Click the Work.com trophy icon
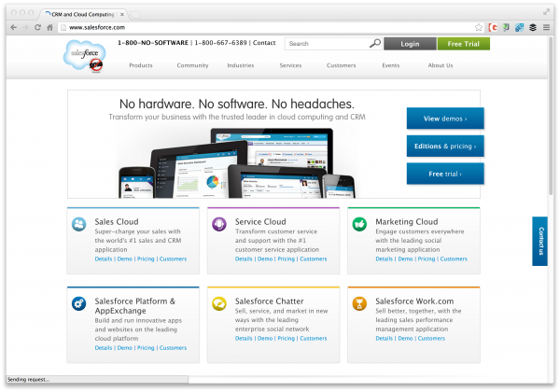This screenshot has height=392, width=560. [359, 304]
